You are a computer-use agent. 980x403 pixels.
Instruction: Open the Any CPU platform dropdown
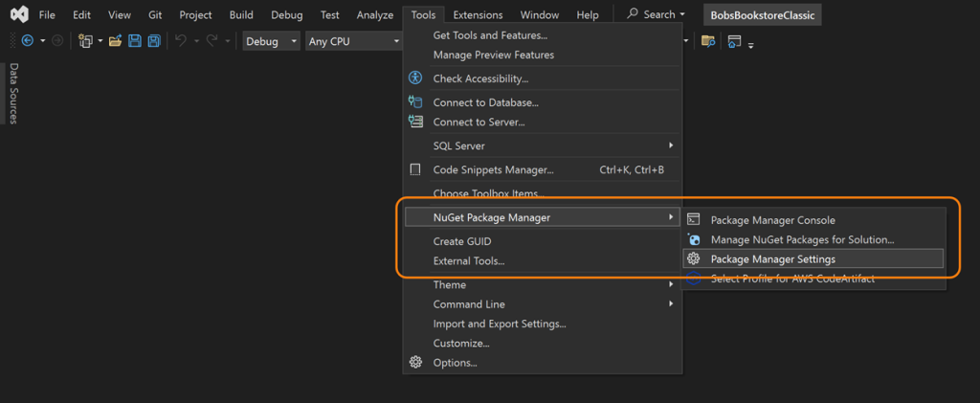[354, 41]
